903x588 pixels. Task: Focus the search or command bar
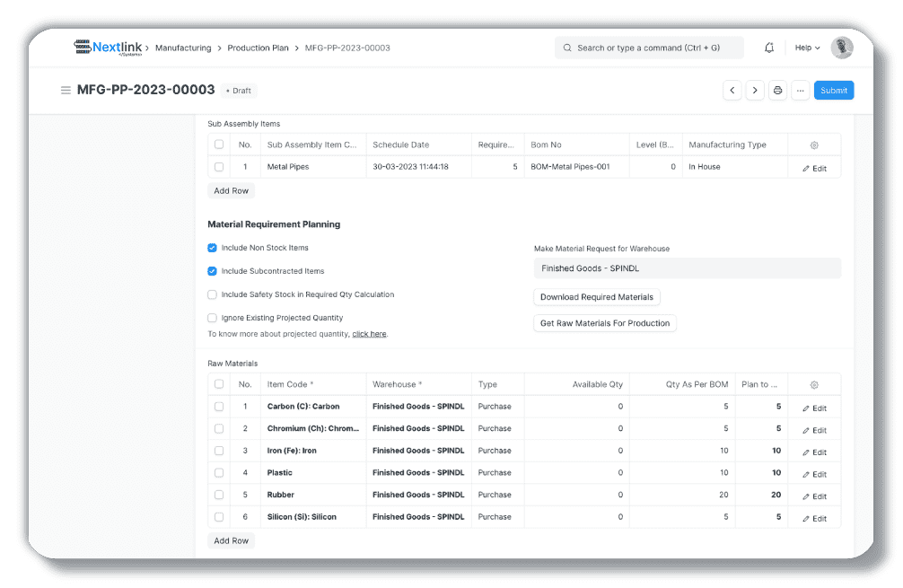coord(649,48)
